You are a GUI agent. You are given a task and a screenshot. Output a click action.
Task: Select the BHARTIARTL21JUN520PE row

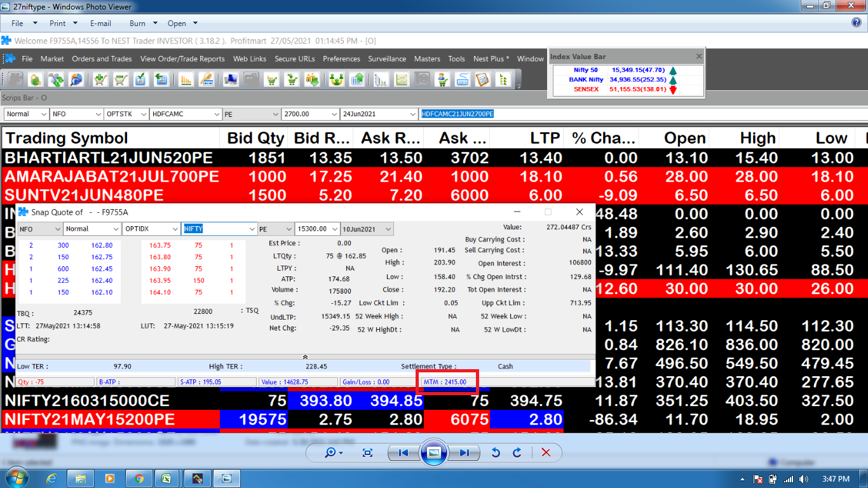click(x=434, y=158)
